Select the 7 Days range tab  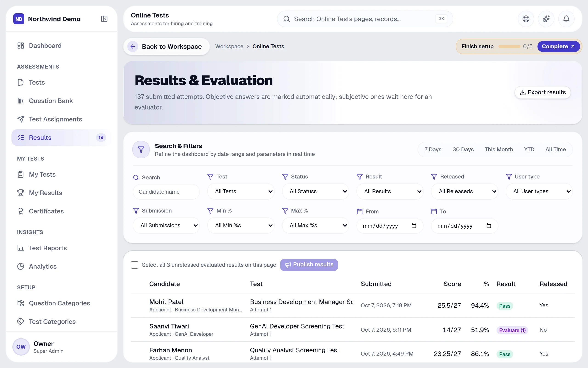(x=433, y=149)
